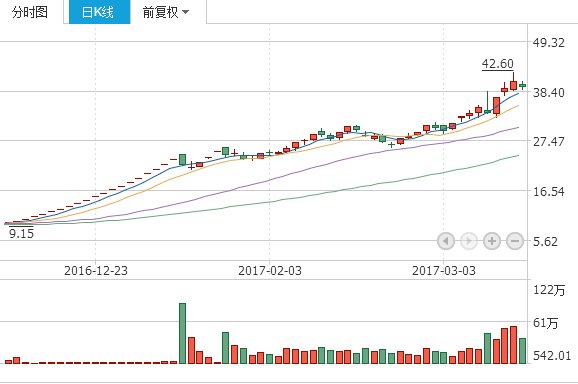Viewport: 578px width, 384px height.
Task: Click the tallest green volume bar
Action: 182,334
